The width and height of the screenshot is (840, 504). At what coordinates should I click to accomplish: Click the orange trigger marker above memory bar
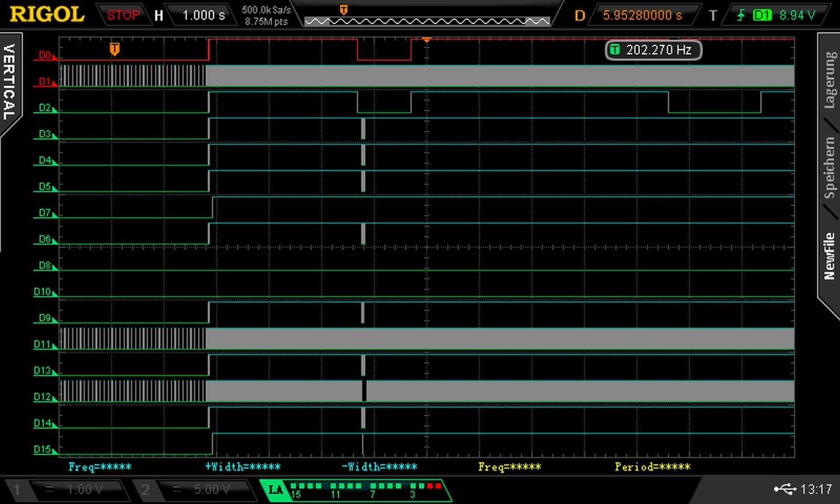point(344,10)
